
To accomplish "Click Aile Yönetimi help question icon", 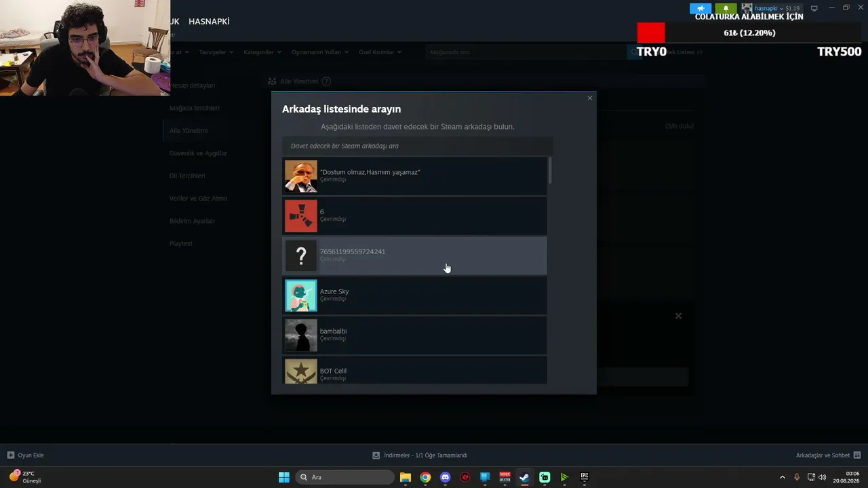I will point(326,81).
